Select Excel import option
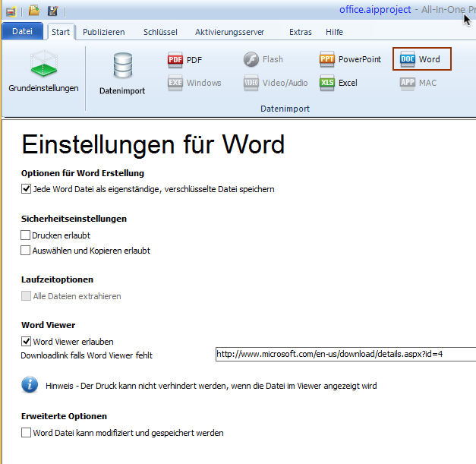This screenshot has height=464, width=476. [x=338, y=83]
